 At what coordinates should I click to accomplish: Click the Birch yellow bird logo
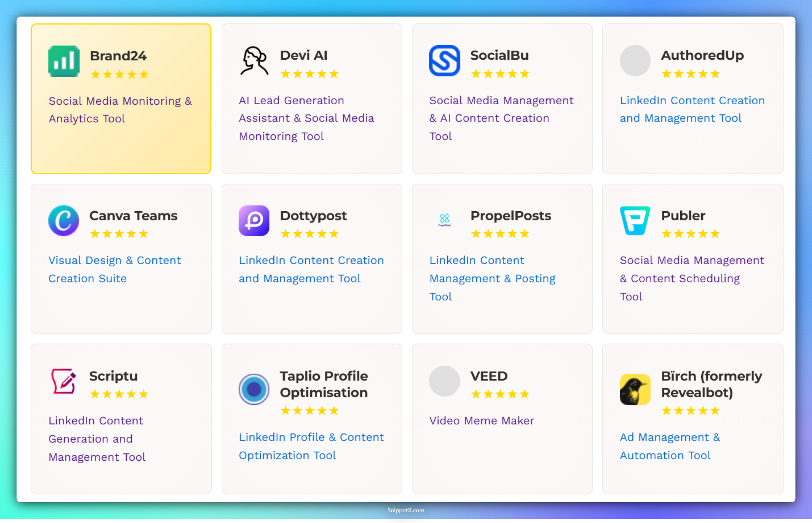click(635, 389)
